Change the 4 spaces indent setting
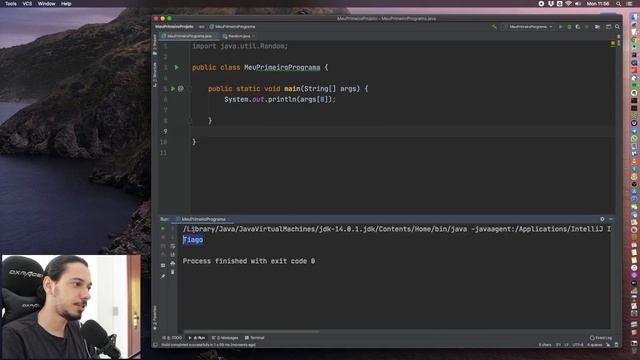 (594, 345)
